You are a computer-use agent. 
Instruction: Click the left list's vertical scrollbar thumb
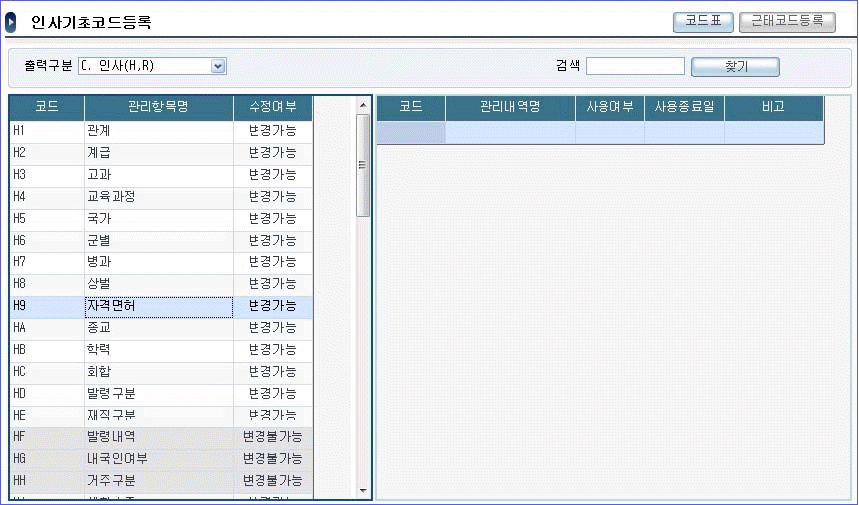[x=364, y=165]
